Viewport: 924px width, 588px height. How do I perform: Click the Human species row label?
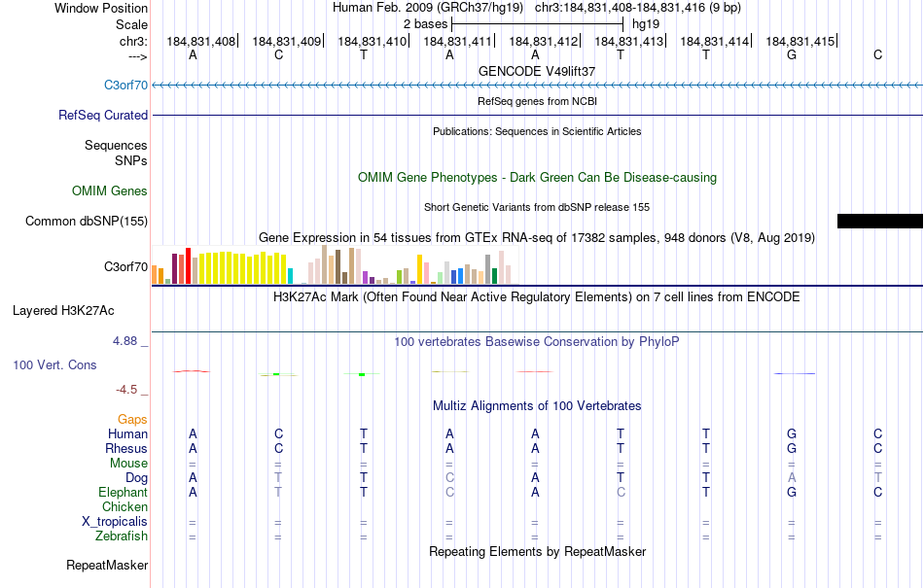point(127,433)
